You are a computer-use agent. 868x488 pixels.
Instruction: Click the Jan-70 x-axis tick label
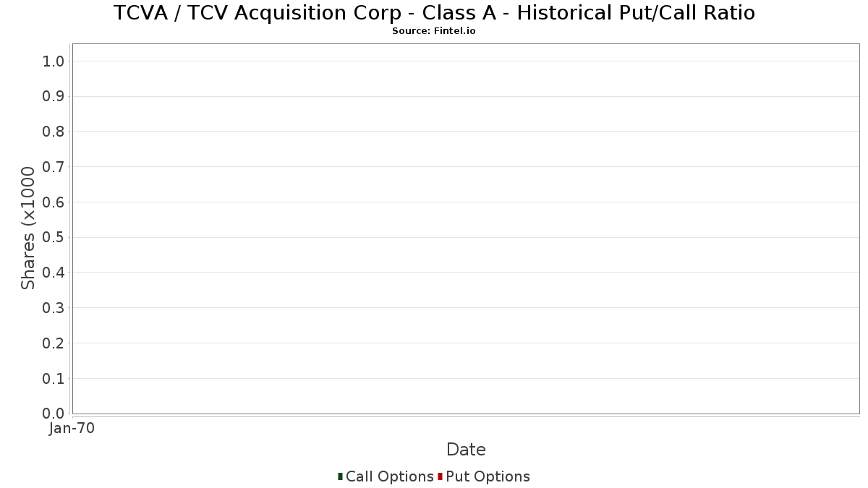click(x=72, y=429)
